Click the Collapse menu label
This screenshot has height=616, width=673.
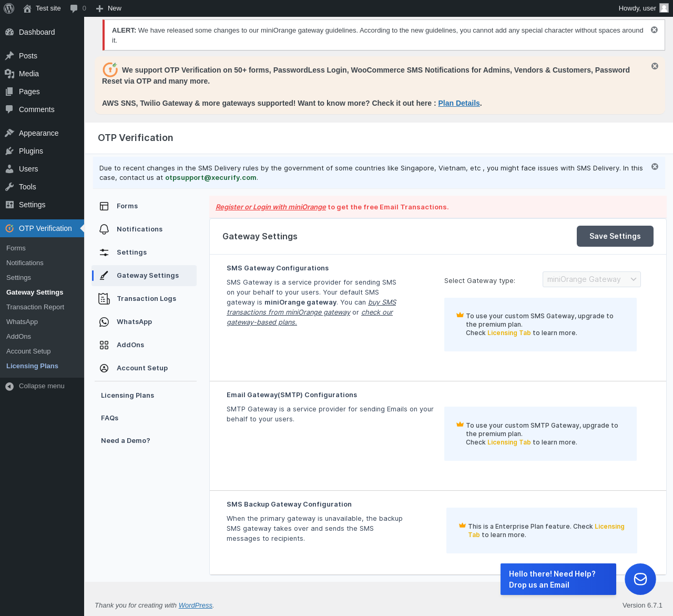pos(42,386)
